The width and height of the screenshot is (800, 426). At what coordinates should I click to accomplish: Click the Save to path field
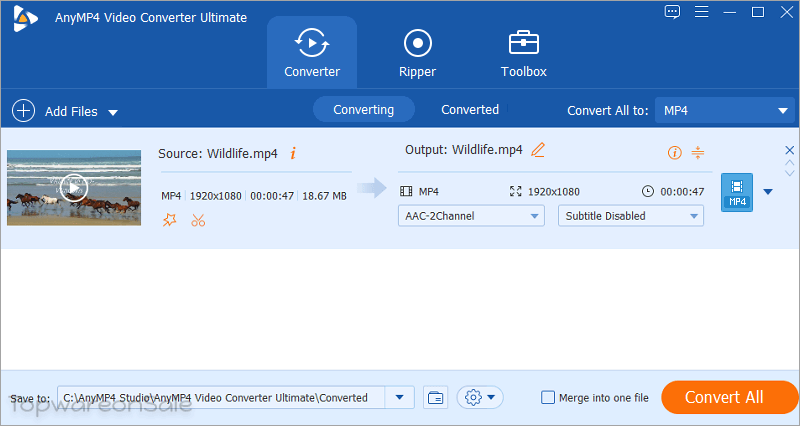[x=221, y=397]
